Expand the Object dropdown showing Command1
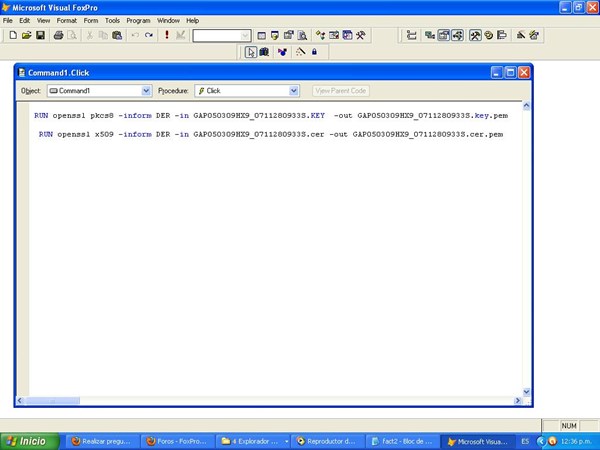 [147, 91]
